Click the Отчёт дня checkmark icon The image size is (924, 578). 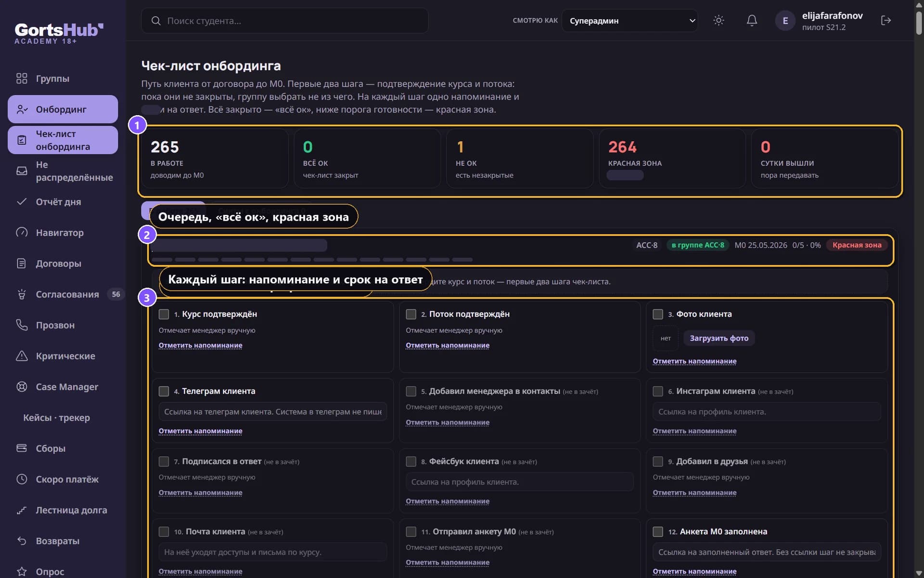[22, 202]
